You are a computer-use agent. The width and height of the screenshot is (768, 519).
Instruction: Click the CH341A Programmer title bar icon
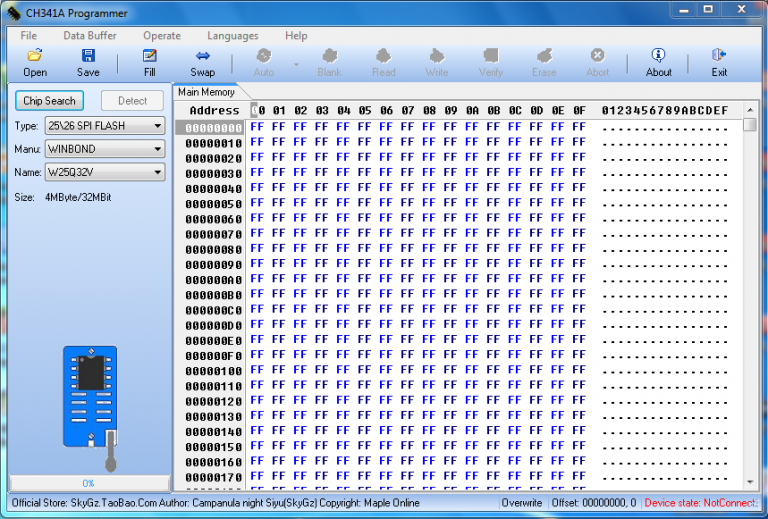tap(14, 13)
